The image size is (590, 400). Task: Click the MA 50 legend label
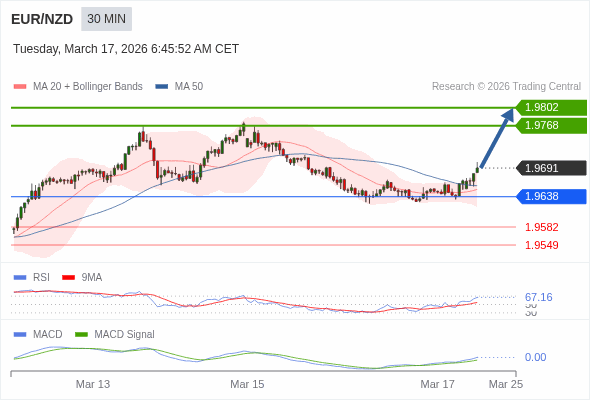coord(189,87)
